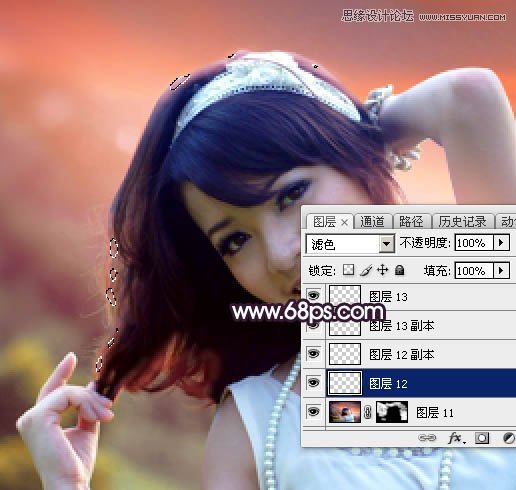Viewport: 516px width, 490px height.
Task: Hide layer 图层 12 via eye icon
Action: tap(313, 382)
